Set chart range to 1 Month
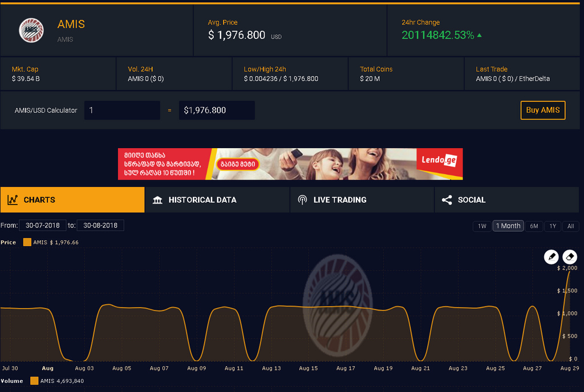The image size is (584, 392). coord(508,226)
